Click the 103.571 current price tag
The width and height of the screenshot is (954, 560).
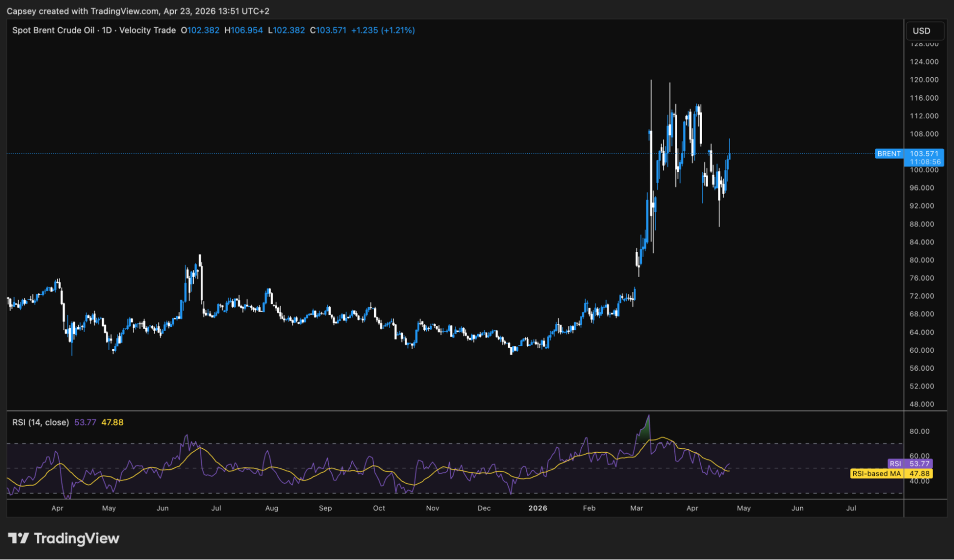tap(923, 154)
